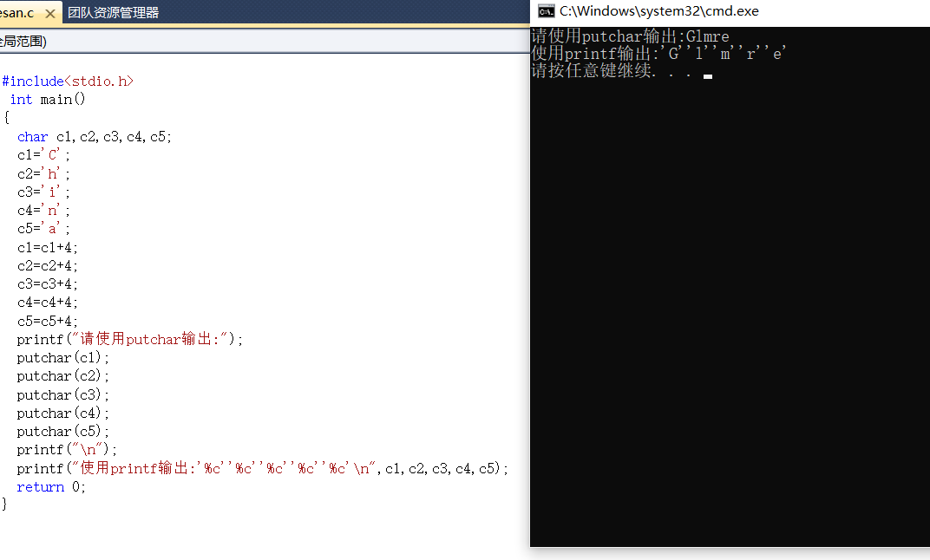Viewport: 930px width, 560px height.
Task: Click console line 使用printf输出:'G''l''m''r''e'
Action: (659, 54)
